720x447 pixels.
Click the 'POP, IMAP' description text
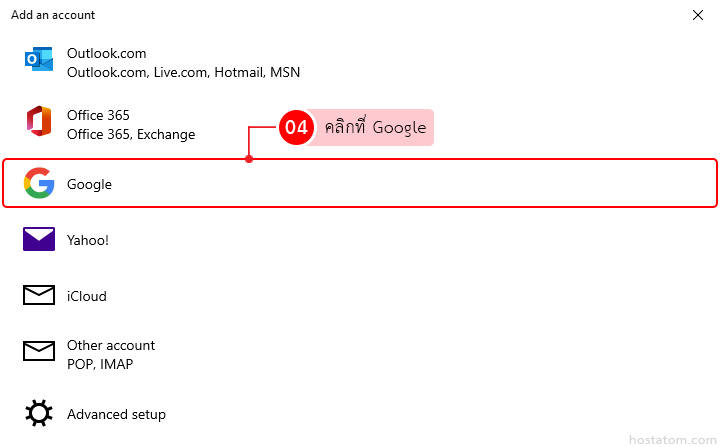pos(99,364)
